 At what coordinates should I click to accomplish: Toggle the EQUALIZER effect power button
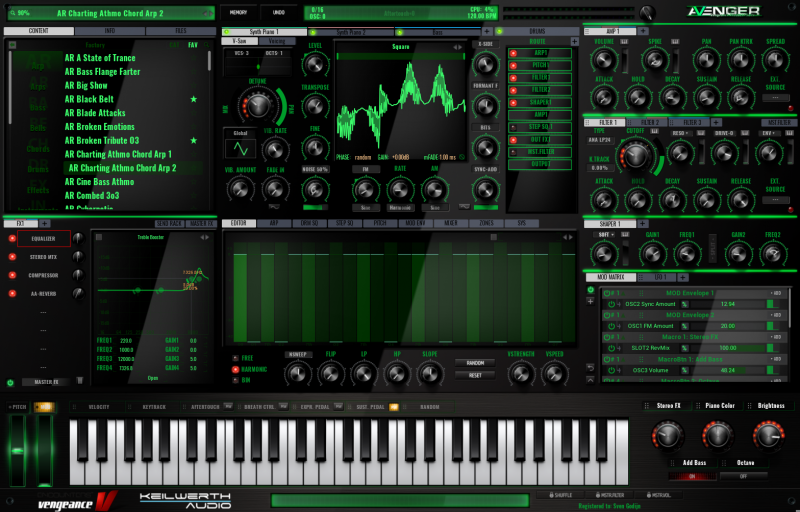coord(12,239)
